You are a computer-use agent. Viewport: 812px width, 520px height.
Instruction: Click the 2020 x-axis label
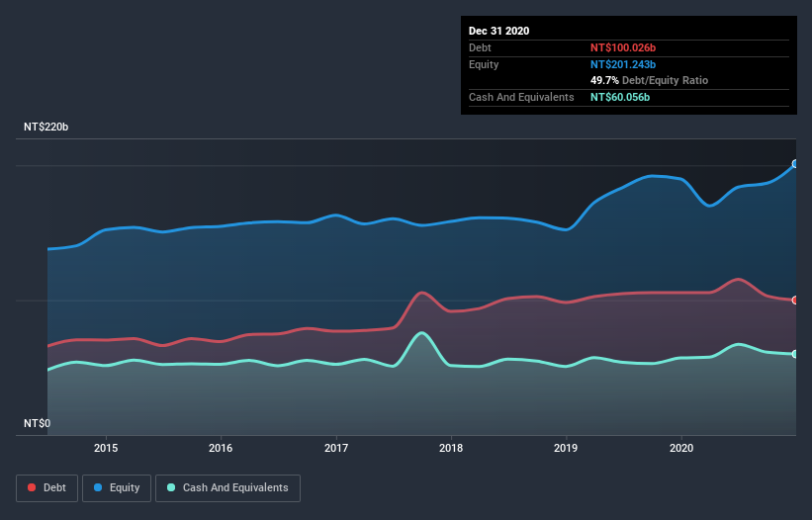681,448
